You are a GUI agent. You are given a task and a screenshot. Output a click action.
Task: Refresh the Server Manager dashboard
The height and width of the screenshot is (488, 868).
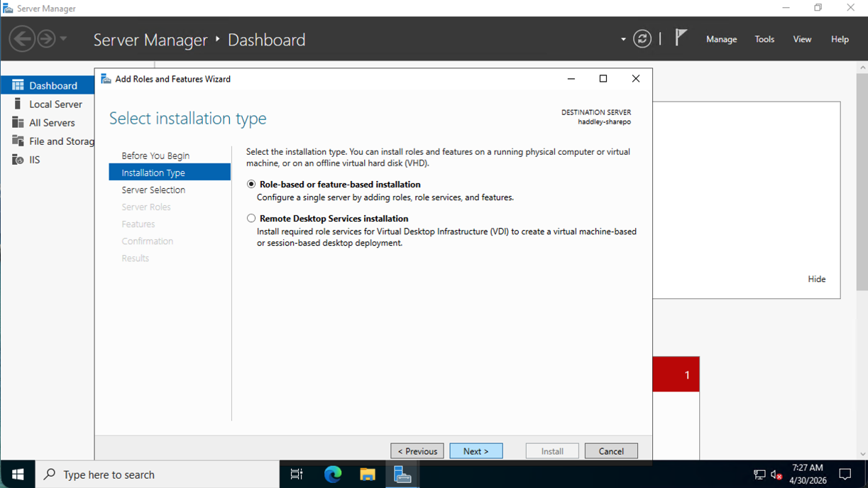642,39
